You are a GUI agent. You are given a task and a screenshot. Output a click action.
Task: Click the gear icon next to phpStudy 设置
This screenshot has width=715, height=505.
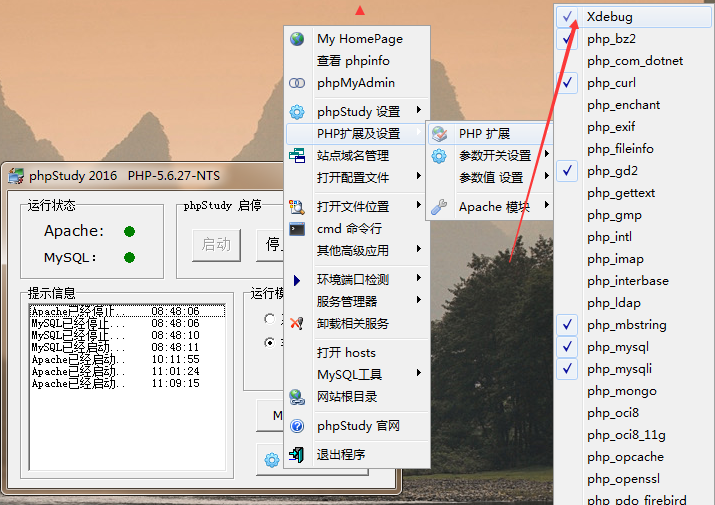(x=297, y=112)
